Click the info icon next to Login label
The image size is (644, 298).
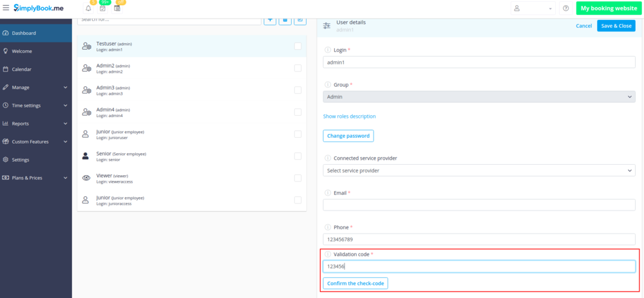pos(327,50)
